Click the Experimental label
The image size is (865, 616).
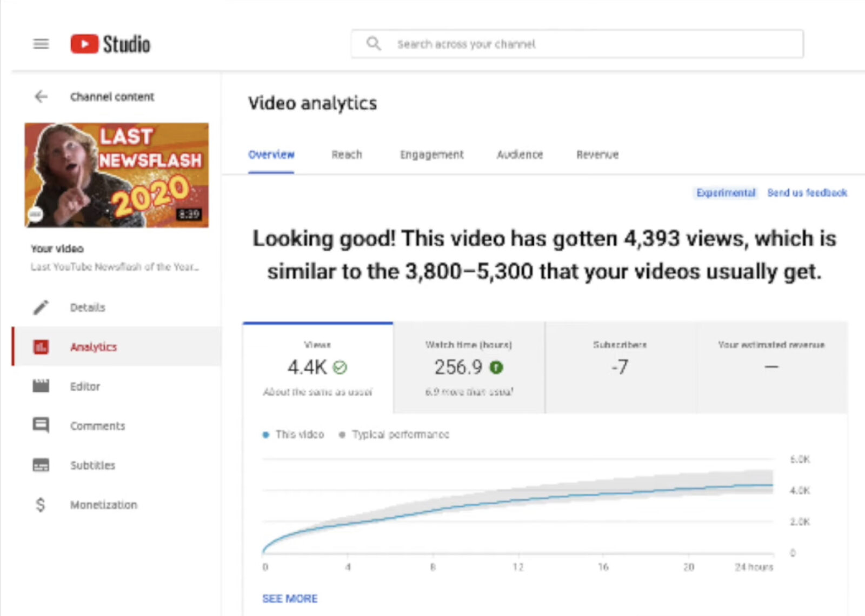tap(726, 193)
